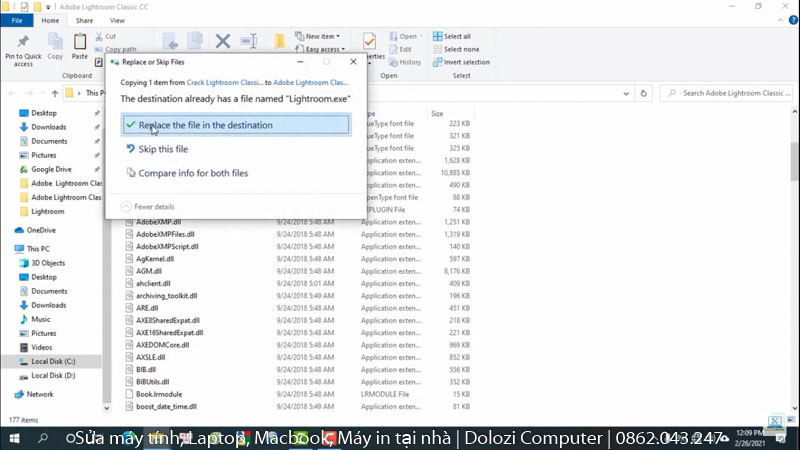Image resolution: width=800 pixels, height=450 pixels.
Task: Switch to the View ribbon tab
Action: pos(118,20)
